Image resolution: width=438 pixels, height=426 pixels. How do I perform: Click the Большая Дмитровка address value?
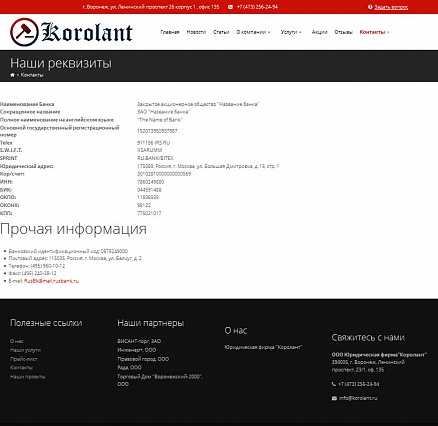pos(208,166)
